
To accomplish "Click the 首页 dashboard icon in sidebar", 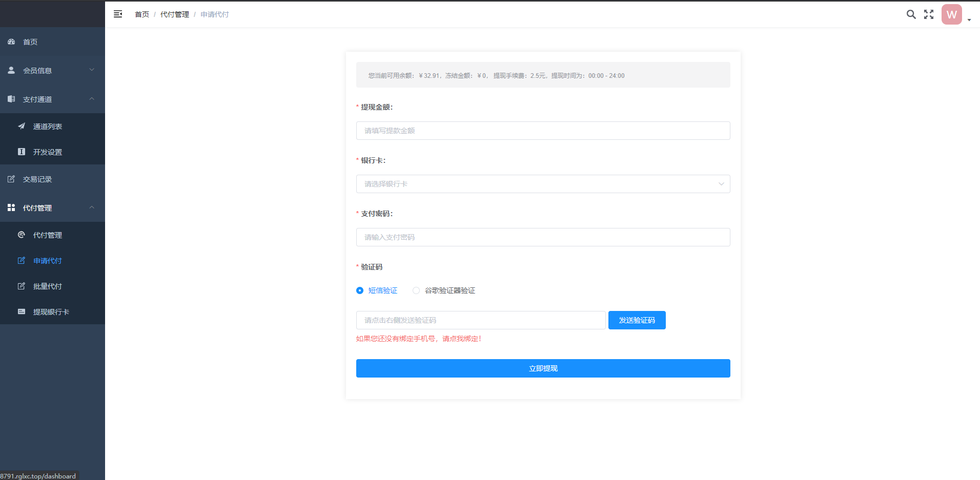I will pos(11,41).
